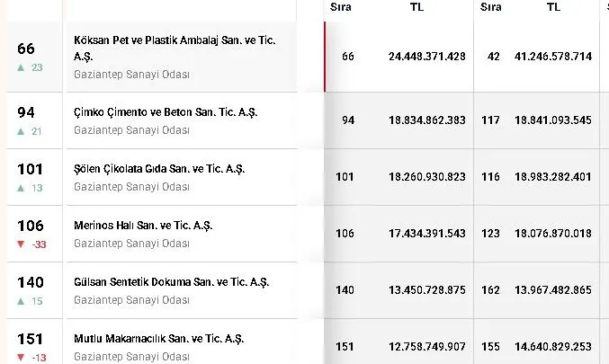Click green up arrow beside rank 94
The width and height of the screenshot is (609, 364).
[x=22, y=131]
